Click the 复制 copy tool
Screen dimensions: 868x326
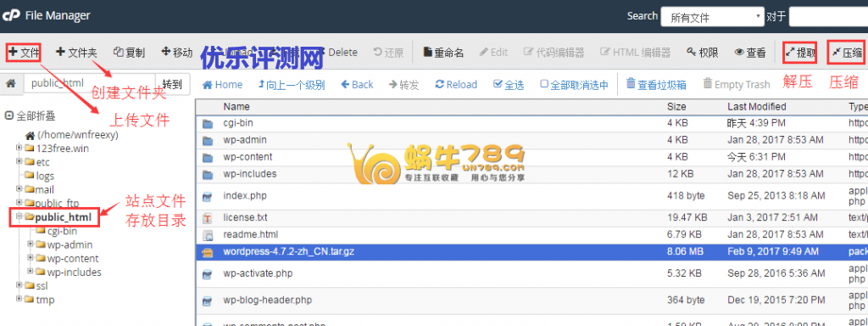point(129,53)
